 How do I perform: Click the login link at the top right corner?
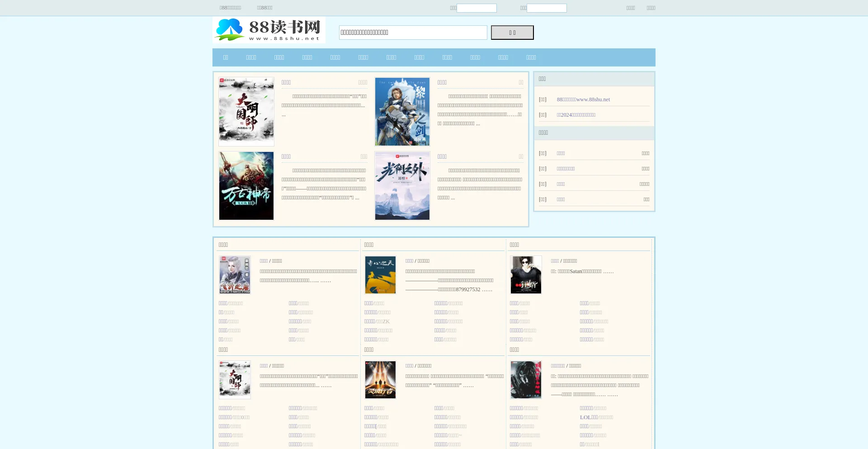[x=631, y=8]
